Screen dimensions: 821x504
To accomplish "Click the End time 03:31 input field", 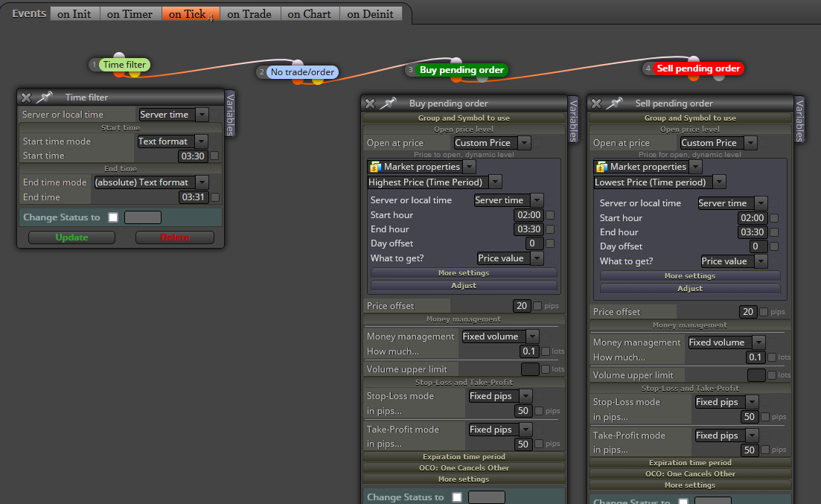I will 194,197.
